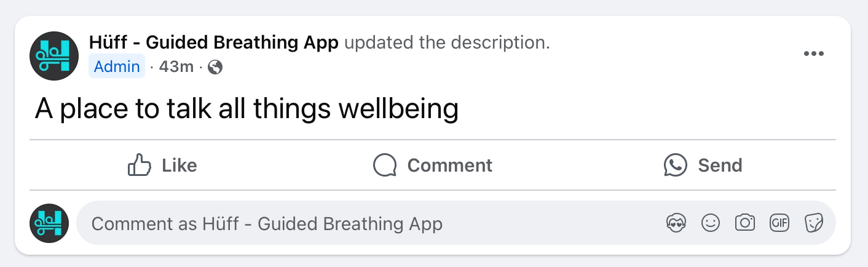Click the speech bubble Comment icon
The height and width of the screenshot is (267, 868).
point(385,165)
